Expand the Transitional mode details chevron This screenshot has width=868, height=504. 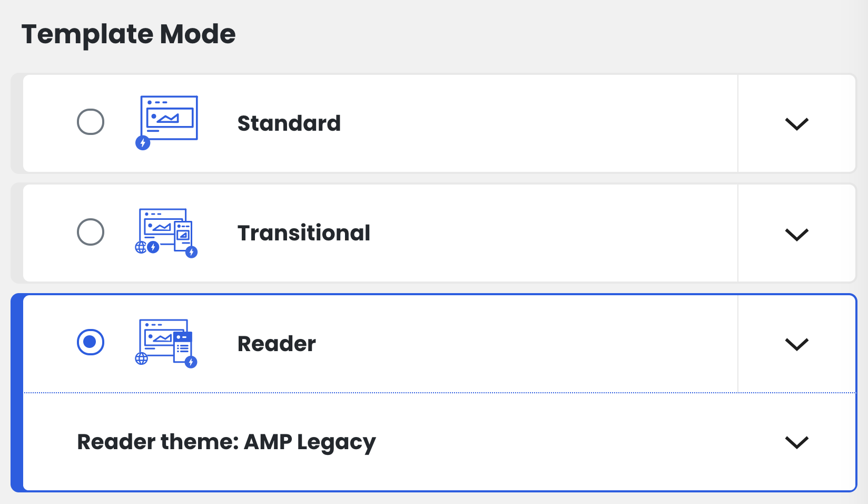797,234
